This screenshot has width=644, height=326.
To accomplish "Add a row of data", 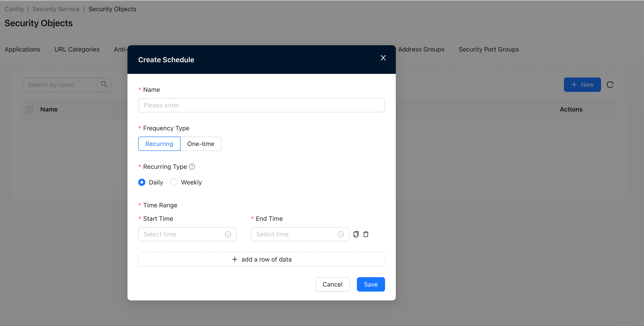I will (261, 259).
